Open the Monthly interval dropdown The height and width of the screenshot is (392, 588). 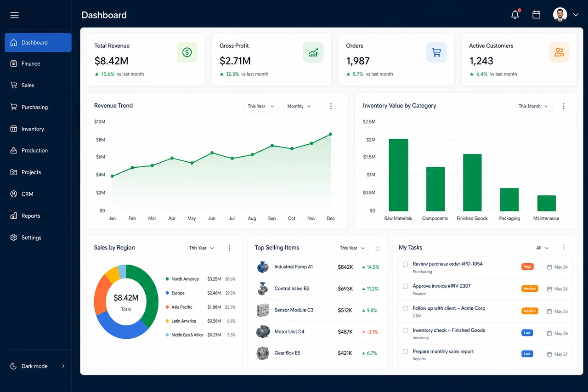[299, 106]
